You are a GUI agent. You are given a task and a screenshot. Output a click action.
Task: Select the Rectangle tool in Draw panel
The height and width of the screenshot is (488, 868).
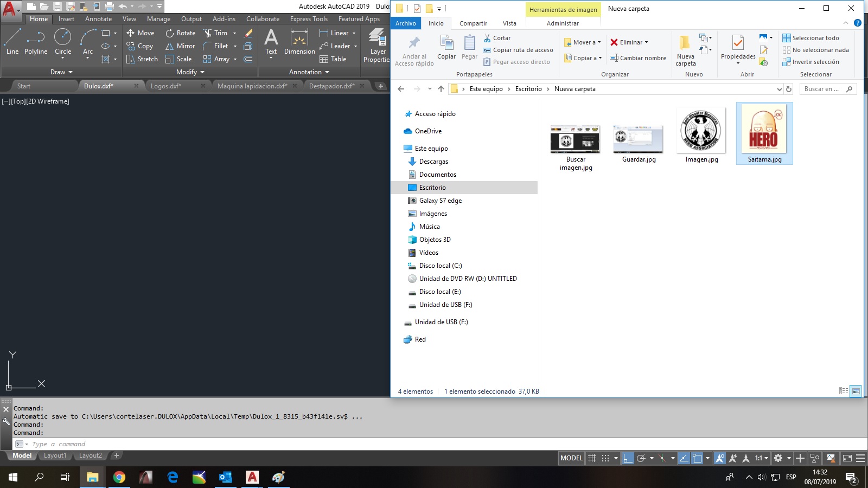106,33
